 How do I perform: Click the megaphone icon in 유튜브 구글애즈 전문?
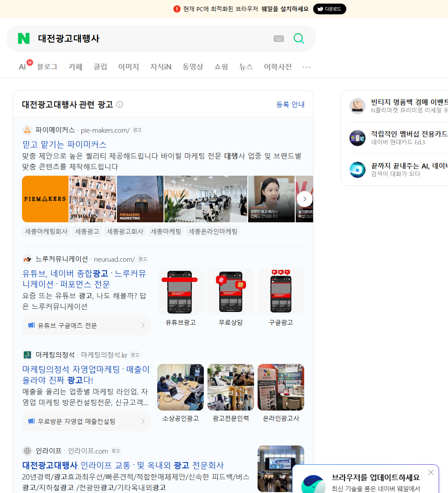(x=31, y=325)
